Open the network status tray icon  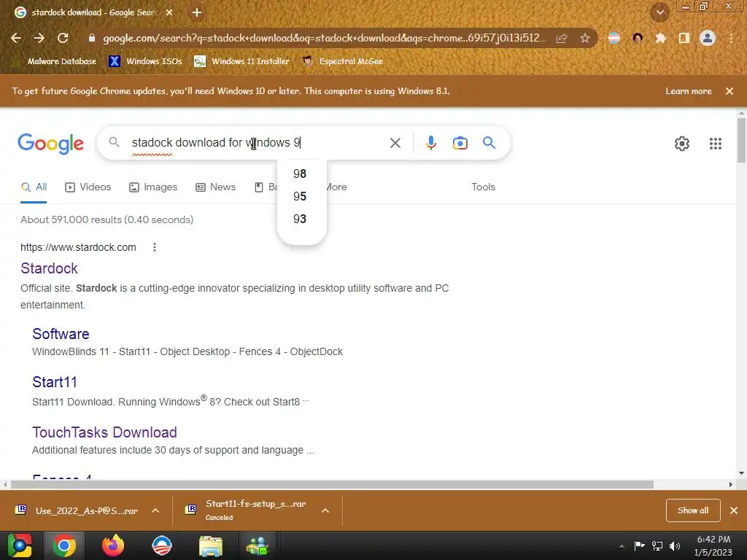click(657, 546)
